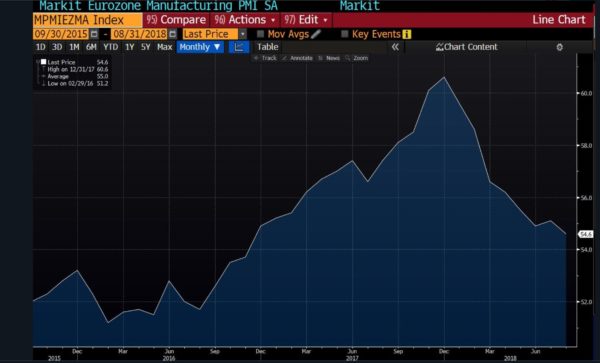Screen dimensions: 600x363
Task: Enable the Key Events checkbox
Action: coord(344,34)
